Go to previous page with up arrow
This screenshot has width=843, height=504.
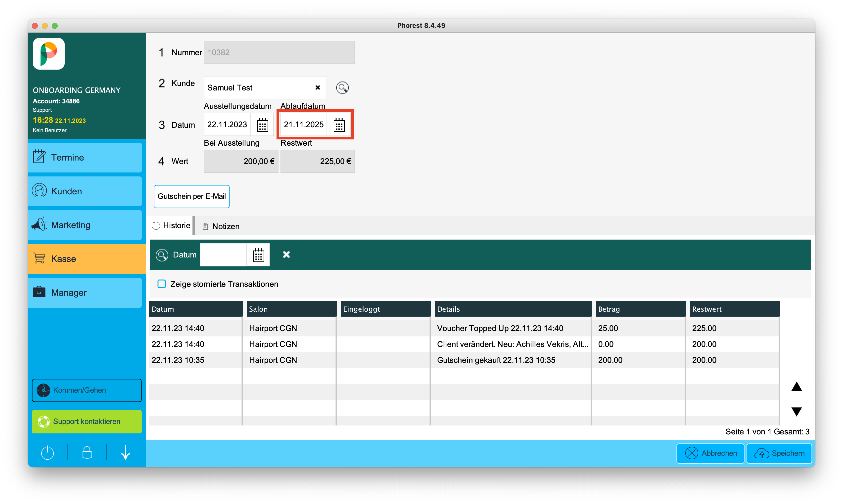pyautogui.click(x=796, y=387)
